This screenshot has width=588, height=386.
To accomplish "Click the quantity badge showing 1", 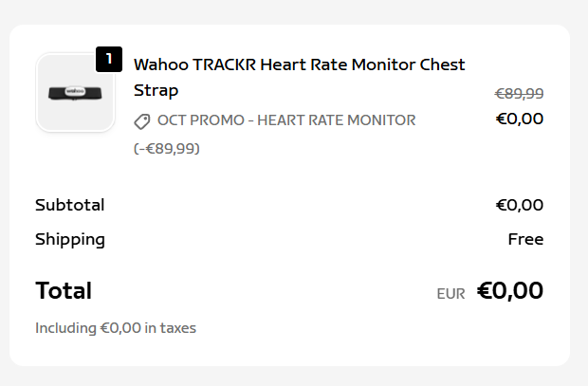I will [109, 59].
